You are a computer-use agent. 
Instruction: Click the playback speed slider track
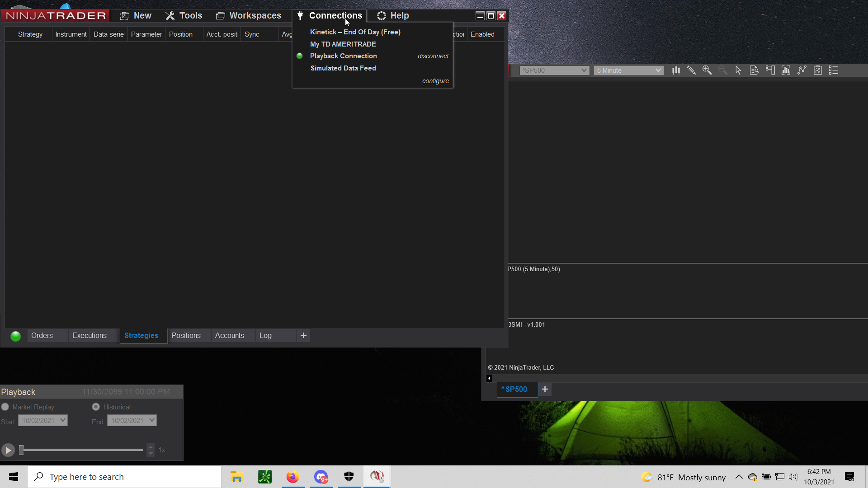pyautogui.click(x=81, y=450)
